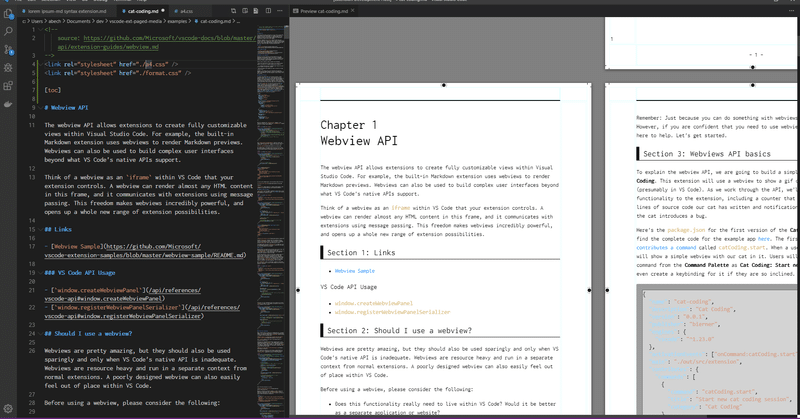
Task: Click 'catCoding.start' code link in preview
Action: [x=742, y=248]
